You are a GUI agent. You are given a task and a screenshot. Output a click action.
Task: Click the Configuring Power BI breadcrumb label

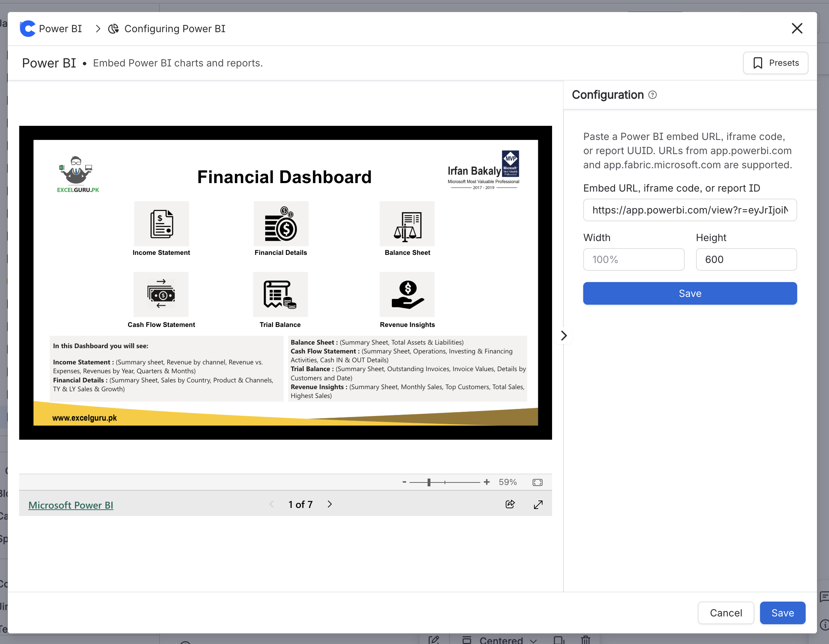pyautogui.click(x=175, y=29)
